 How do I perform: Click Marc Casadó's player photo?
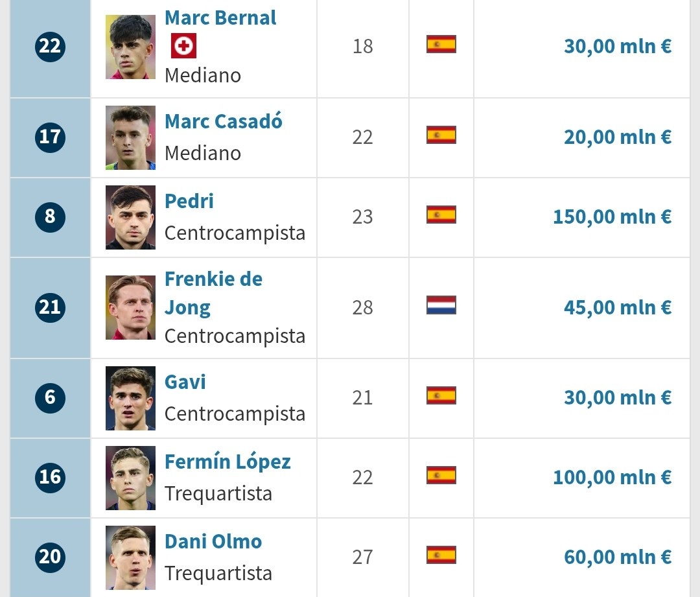[130, 137]
